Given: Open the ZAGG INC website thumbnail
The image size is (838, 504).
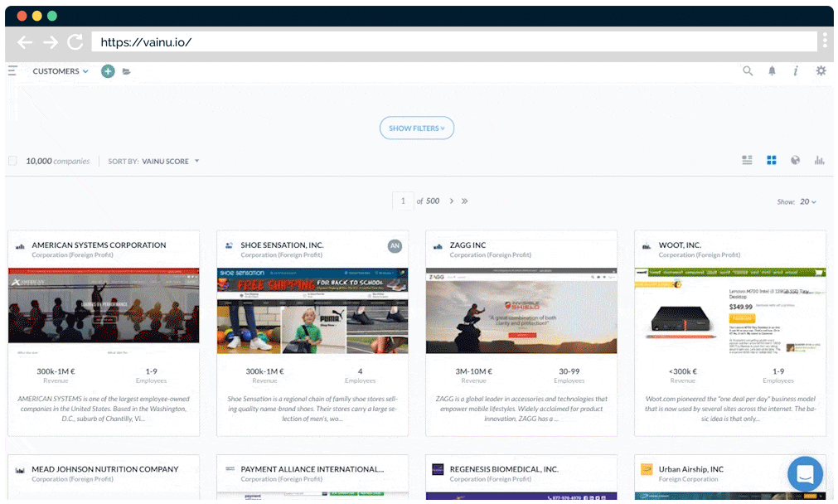Looking at the screenshot, I should pos(521,311).
